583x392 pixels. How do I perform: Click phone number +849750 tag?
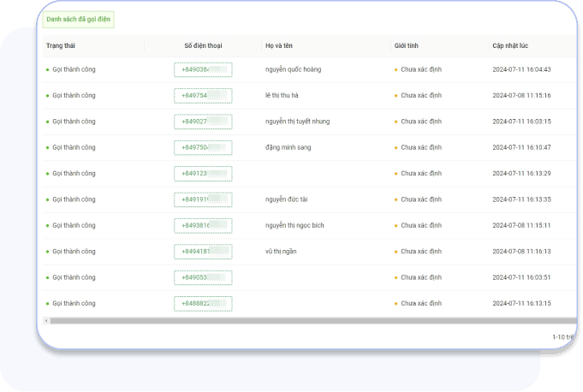point(203,148)
